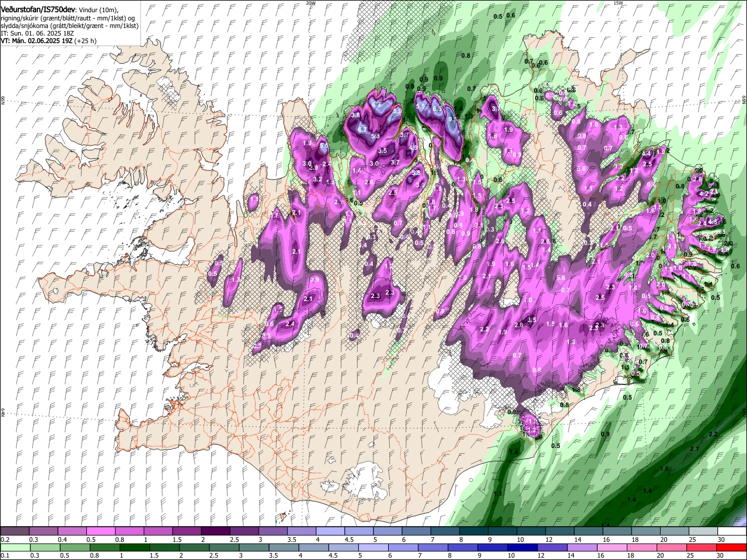Select the Vindur (10m) label
This screenshot has width=747, height=560.
pos(98,10)
